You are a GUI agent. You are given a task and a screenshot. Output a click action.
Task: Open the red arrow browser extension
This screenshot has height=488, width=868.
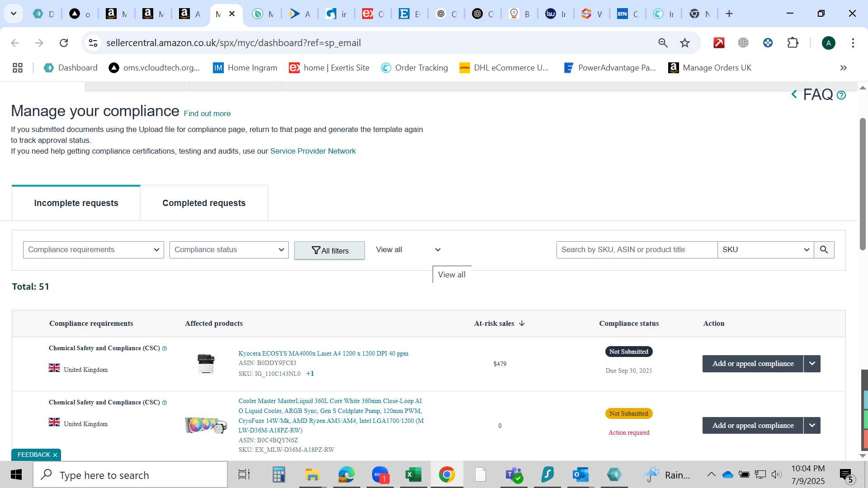coord(719,43)
